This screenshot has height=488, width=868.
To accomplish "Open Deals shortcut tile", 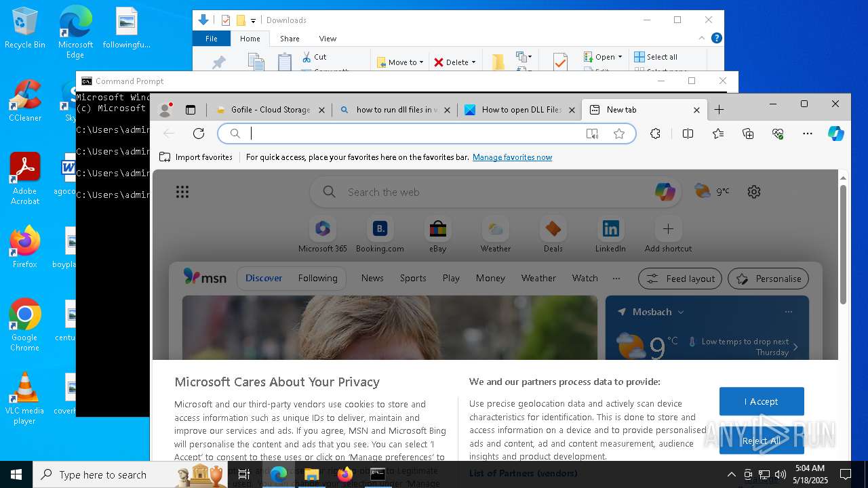I will (553, 235).
